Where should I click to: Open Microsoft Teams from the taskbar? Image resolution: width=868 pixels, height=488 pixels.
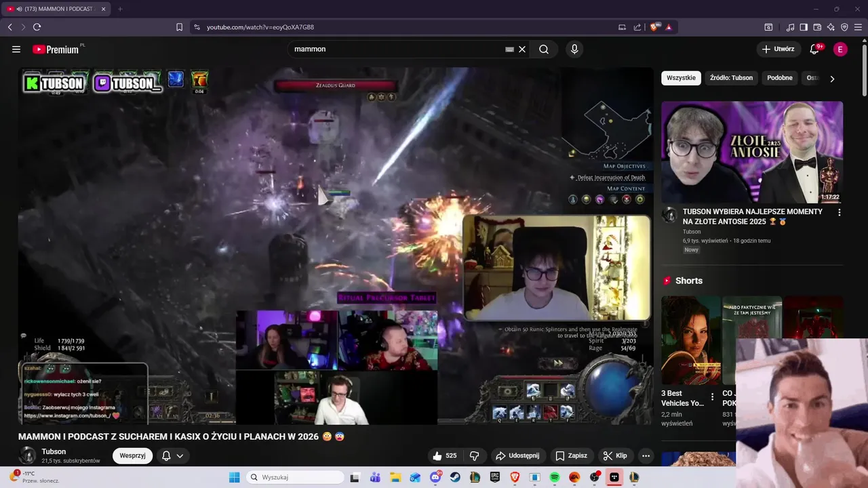click(x=375, y=477)
